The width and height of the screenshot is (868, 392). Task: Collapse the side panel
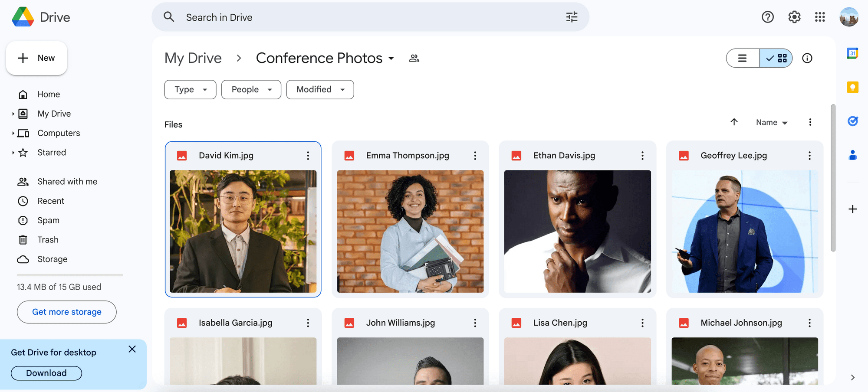(852, 377)
